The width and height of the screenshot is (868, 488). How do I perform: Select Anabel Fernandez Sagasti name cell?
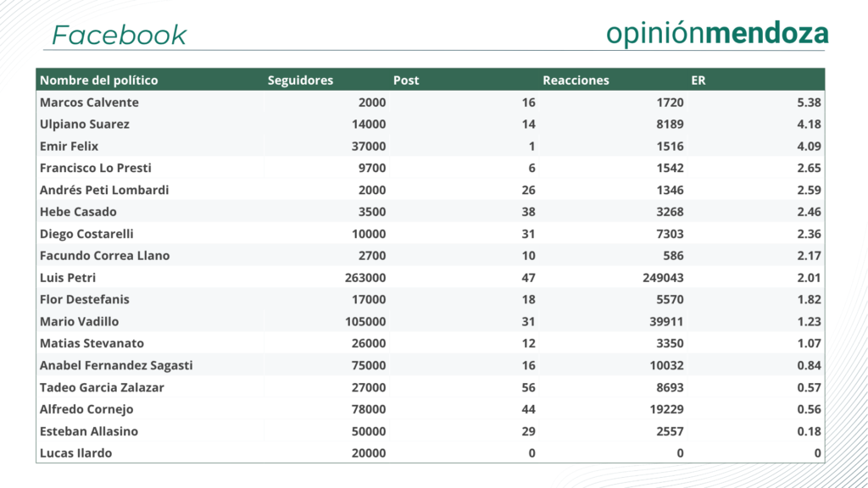(116, 365)
